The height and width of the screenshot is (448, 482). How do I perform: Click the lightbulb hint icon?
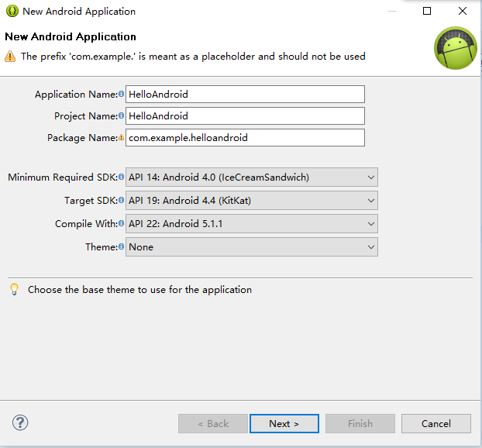(x=14, y=289)
